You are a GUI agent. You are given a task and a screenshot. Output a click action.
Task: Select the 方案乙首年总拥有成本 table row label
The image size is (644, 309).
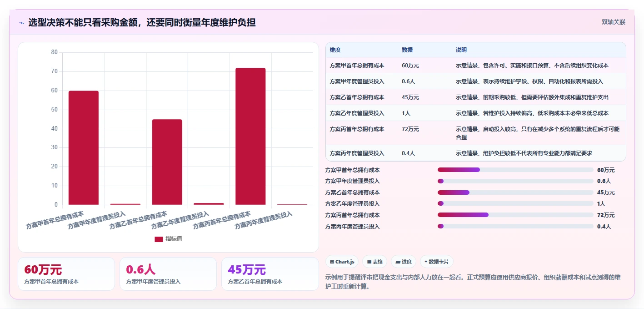coord(357,97)
